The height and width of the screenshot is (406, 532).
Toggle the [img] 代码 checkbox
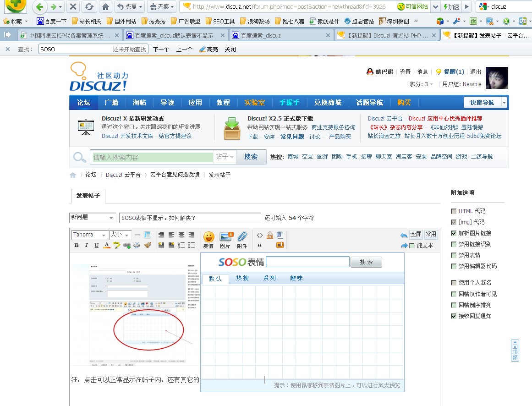pos(454,222)
